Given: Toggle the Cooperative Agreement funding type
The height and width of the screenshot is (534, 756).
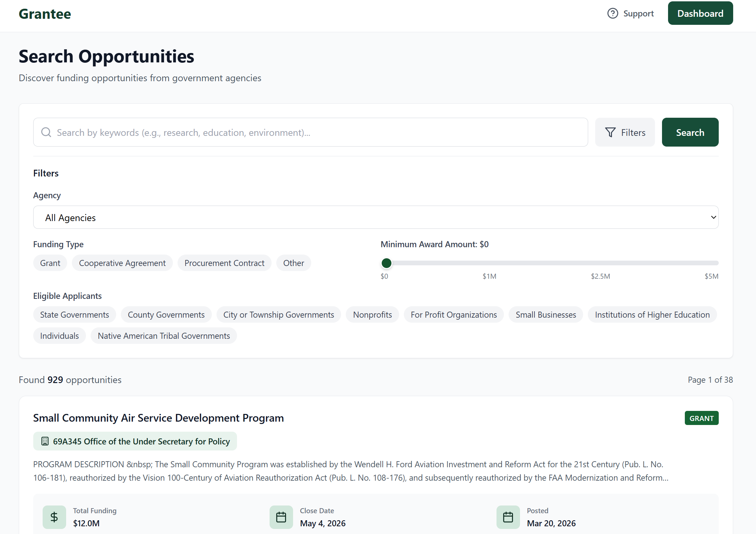Looking at the screenshot, I should pos(122,263).
